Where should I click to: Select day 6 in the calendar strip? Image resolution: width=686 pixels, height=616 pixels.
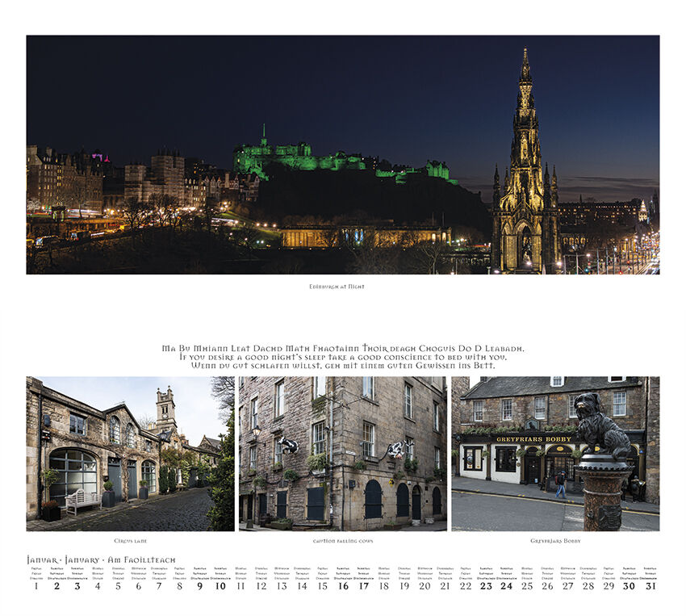(139, 586)
